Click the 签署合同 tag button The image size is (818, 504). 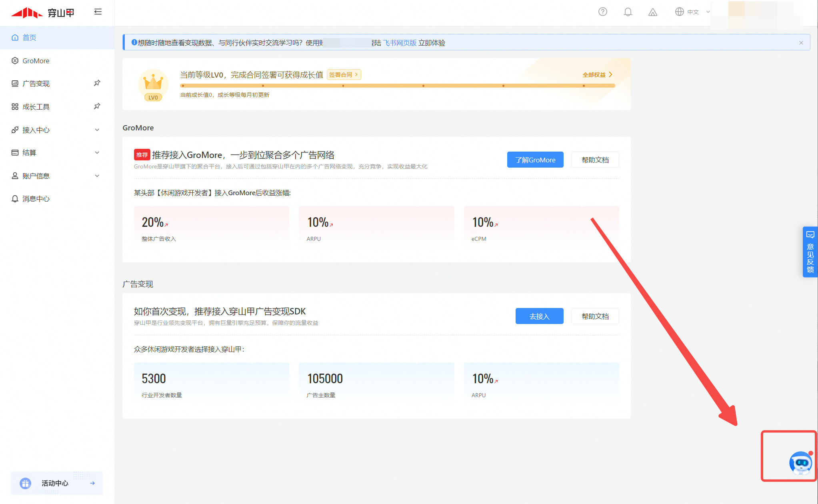(344, 75)
